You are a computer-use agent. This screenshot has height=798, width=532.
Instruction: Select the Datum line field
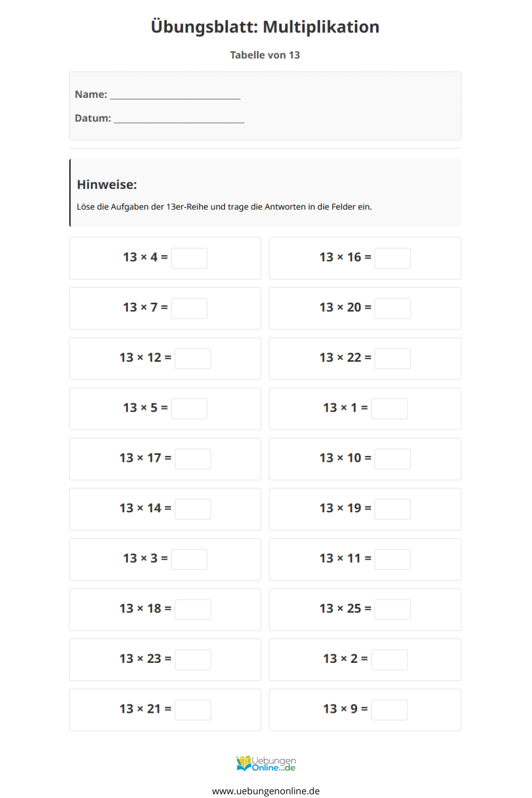pos(179,119)
